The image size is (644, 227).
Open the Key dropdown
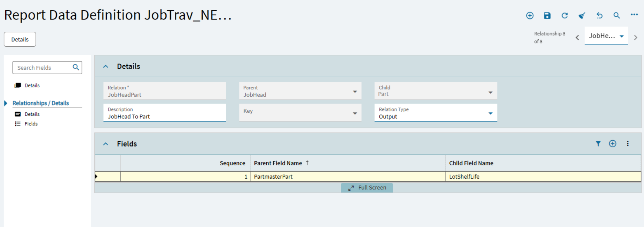pos(355,113)
